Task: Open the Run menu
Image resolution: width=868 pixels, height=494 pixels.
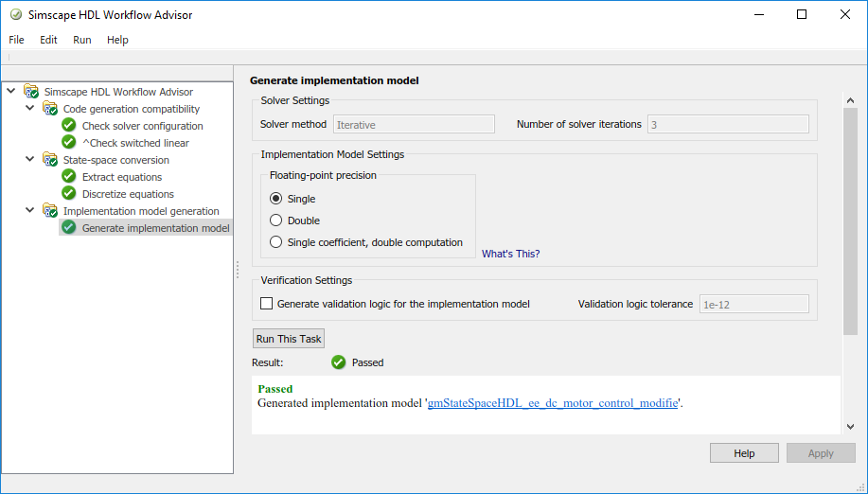Action: [x=82, y=40]
